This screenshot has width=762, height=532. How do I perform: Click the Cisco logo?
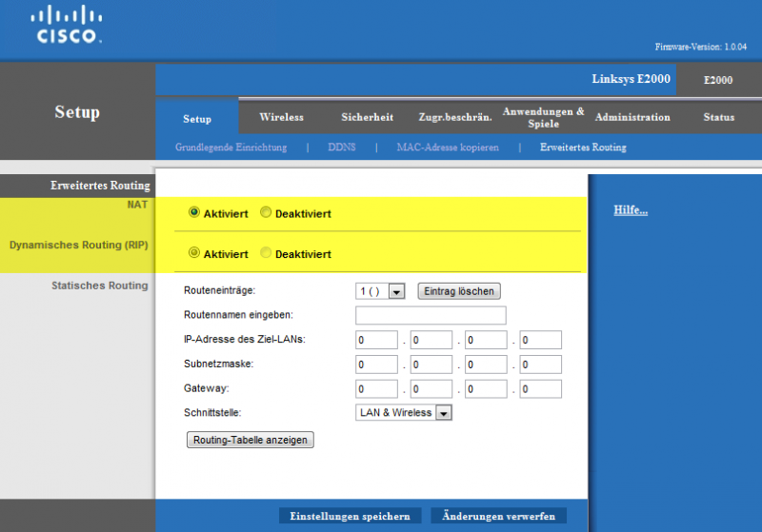coord(65,27)
